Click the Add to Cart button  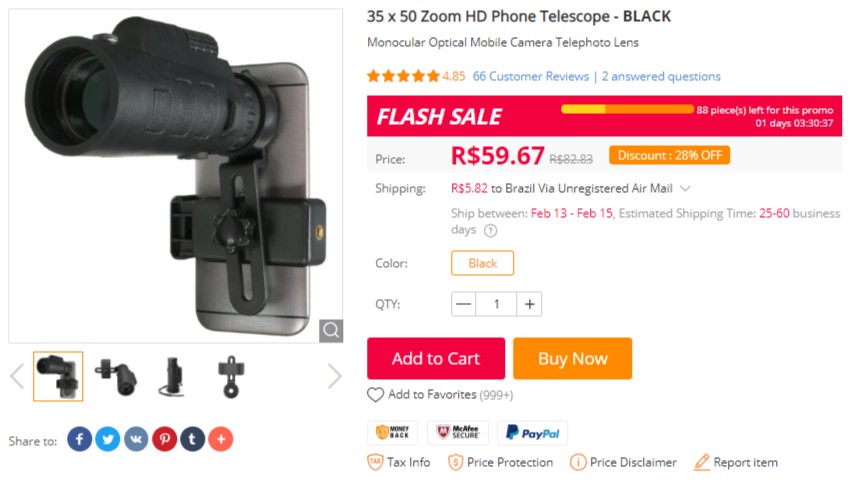(x=436, y=358)
